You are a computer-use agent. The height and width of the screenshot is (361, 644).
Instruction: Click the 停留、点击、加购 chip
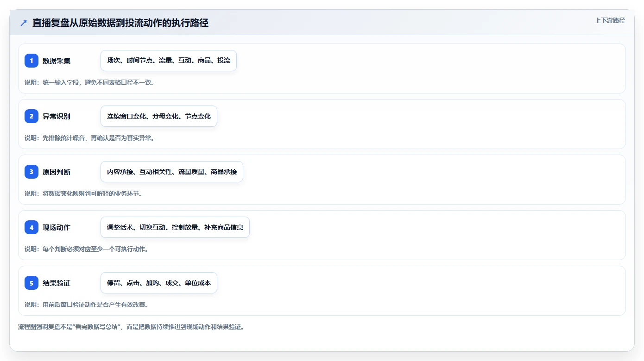pos(159,283)
